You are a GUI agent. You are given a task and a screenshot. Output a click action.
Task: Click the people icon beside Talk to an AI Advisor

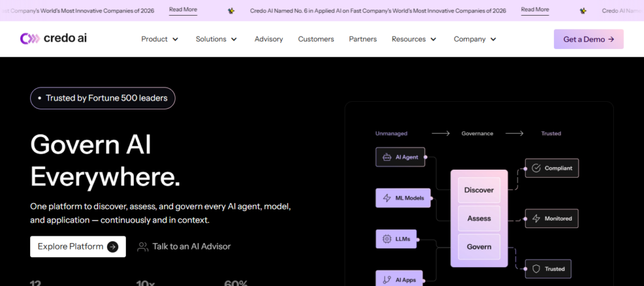pyautogui.click(x=143, y=246)
